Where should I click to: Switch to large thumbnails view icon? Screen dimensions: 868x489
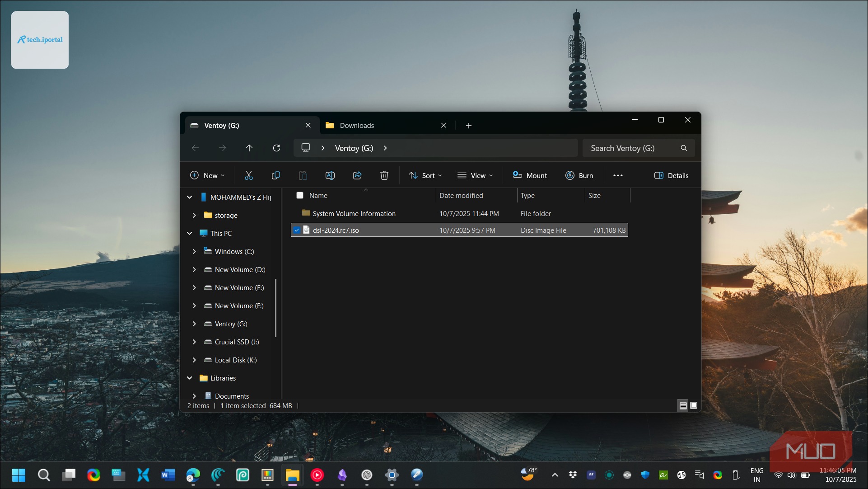(694, 405)
